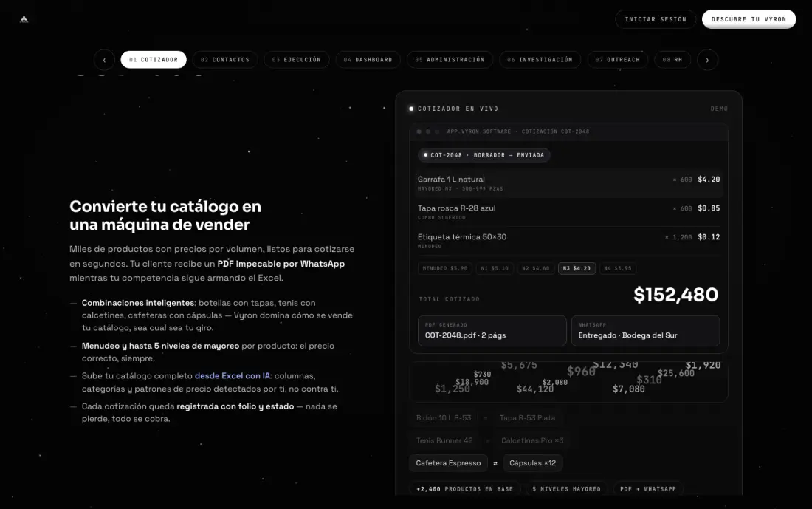Click the Descubre tu Vyron button
The height and width of the screenshot is (509, 812).
click(749, 19)
